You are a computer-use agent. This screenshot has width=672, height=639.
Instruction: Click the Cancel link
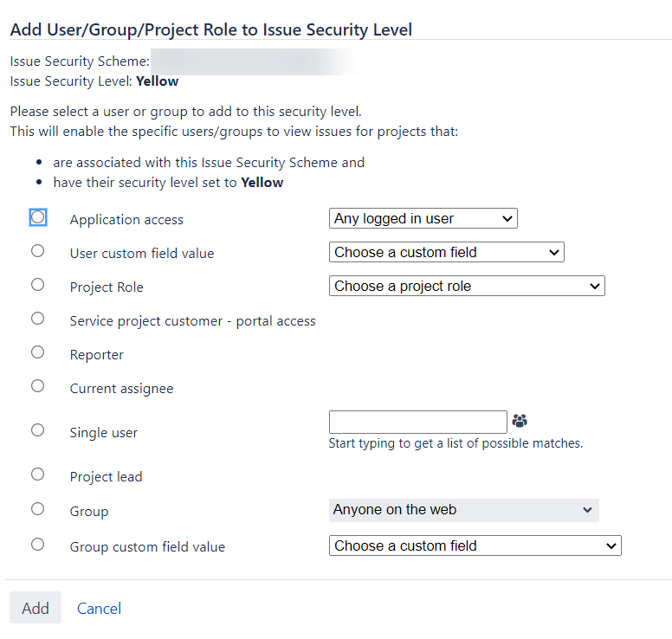[99, 609]
